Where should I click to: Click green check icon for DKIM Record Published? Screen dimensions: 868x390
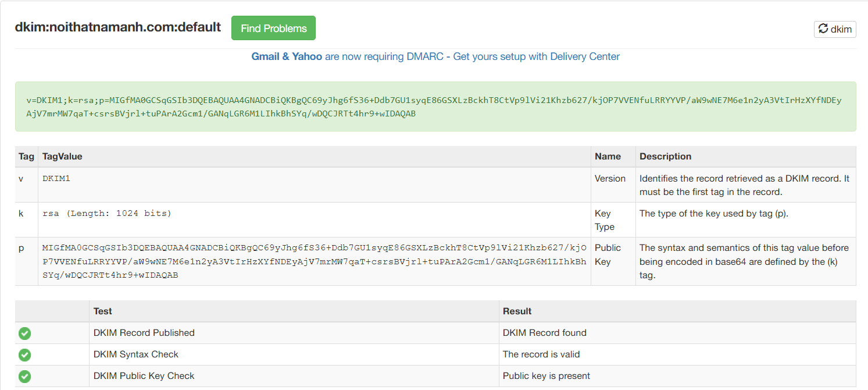pyautogui.click(x=24, y=334)
